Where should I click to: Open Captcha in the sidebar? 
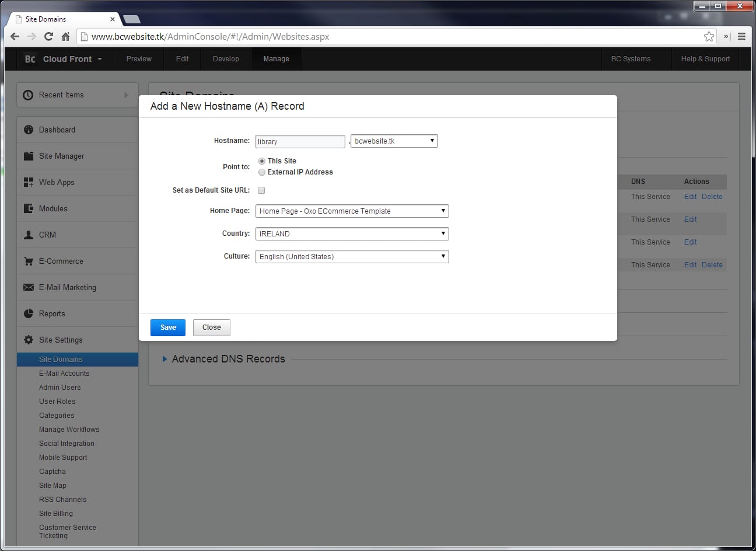(x=52, y=472)
